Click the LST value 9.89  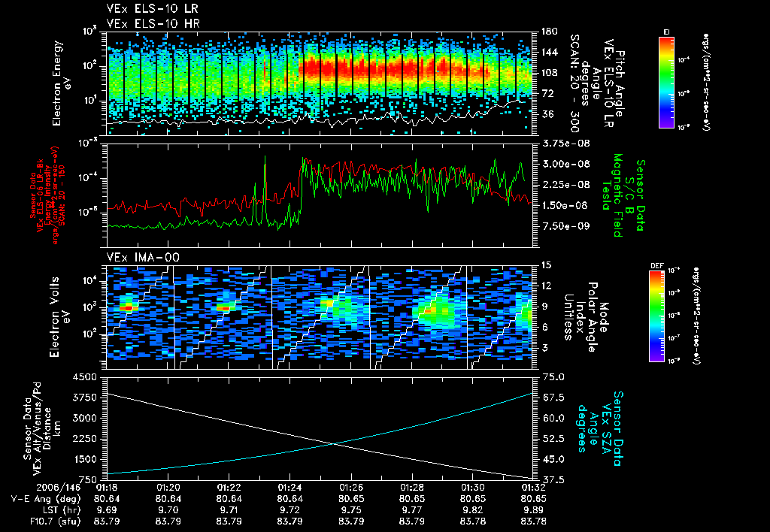(533, 510)
